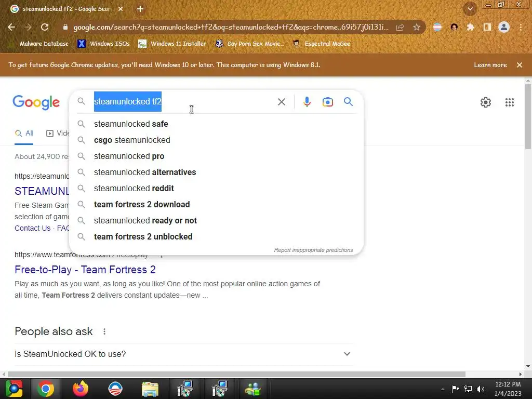
Task: Bookmark this page with the star icon
Action: click(x=416, y=27)
